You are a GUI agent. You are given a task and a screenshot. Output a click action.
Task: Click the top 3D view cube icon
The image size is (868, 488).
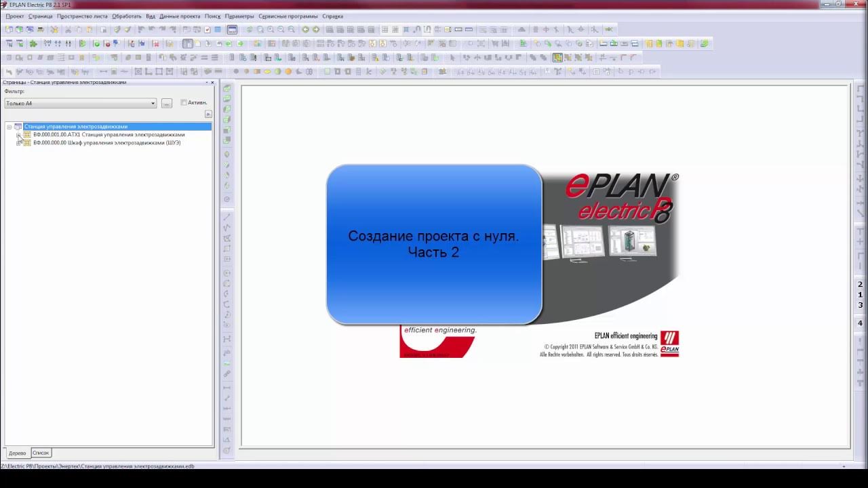click(227, 88)
